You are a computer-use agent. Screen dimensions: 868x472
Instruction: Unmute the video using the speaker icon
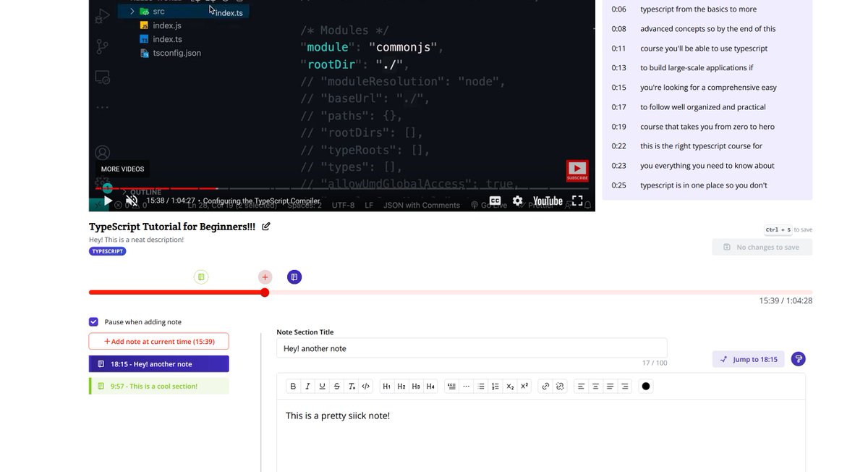tap(131, 201)
